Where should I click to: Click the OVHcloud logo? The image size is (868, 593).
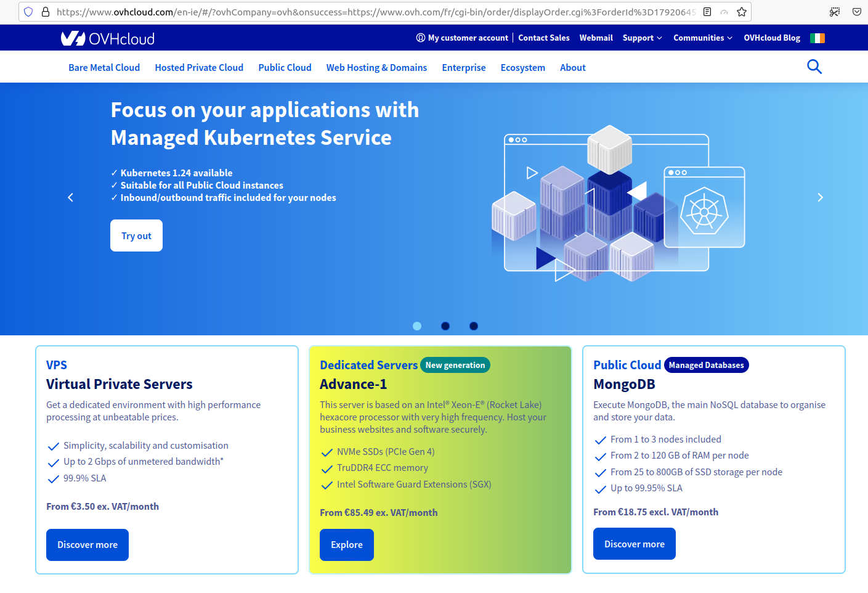(x=106, y=38)
